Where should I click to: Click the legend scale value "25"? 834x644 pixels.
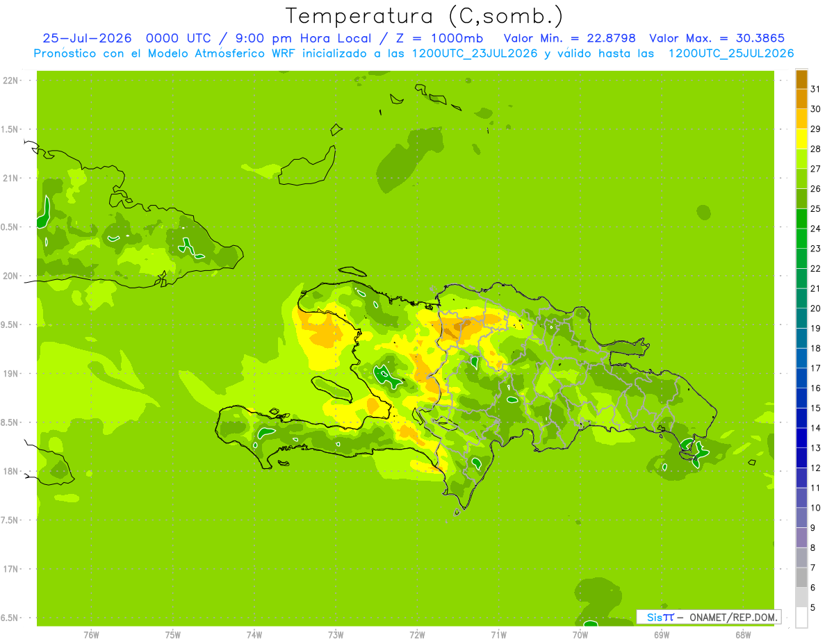click(815, 208)
